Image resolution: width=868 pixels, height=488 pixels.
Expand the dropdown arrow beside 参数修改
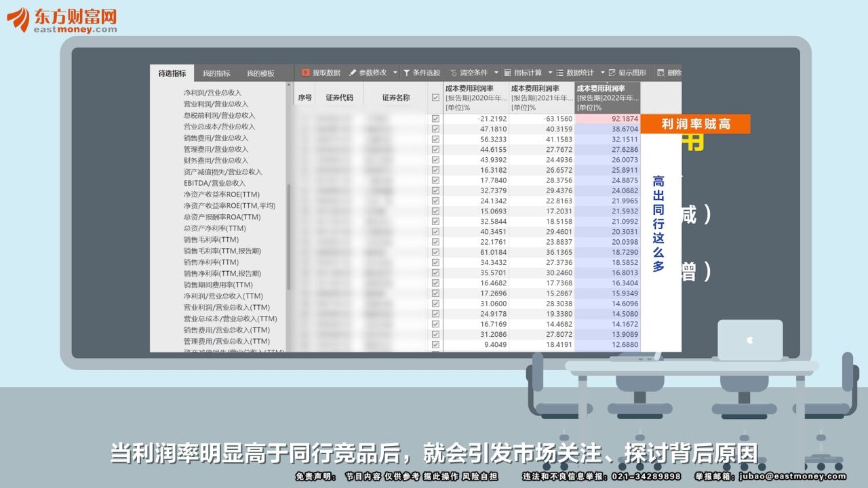(395, 73)
